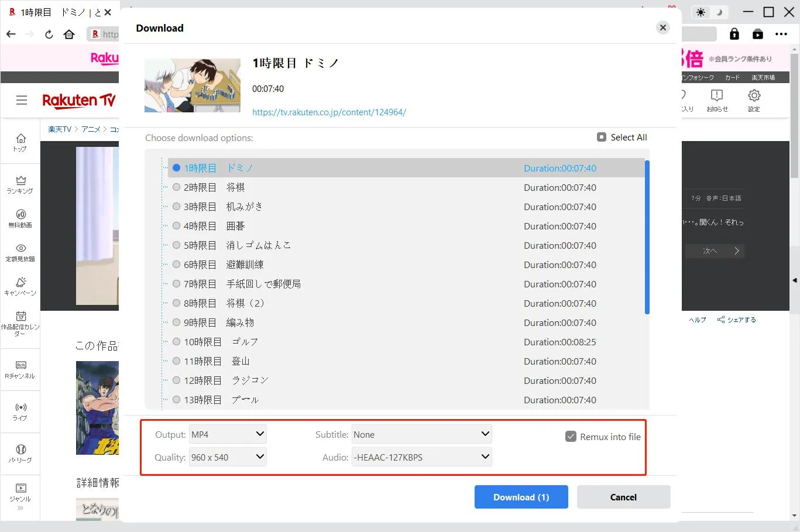The image size is (800, 532).
Task: Open the Quality 960 x 540 dropdown
Action: point(228,457)
